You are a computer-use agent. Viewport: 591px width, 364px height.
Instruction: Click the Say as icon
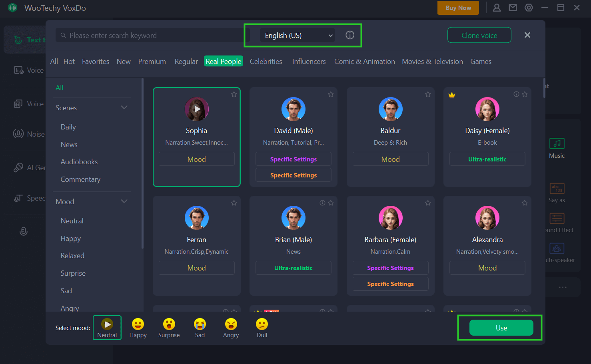point(557,188)
